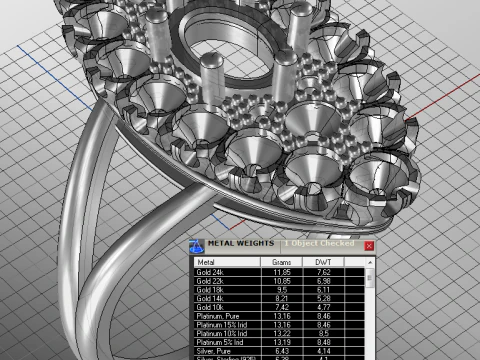Click the 9.5 grams value for Gold 18k
Screen dimensions: 480x360
pos(282,290)
